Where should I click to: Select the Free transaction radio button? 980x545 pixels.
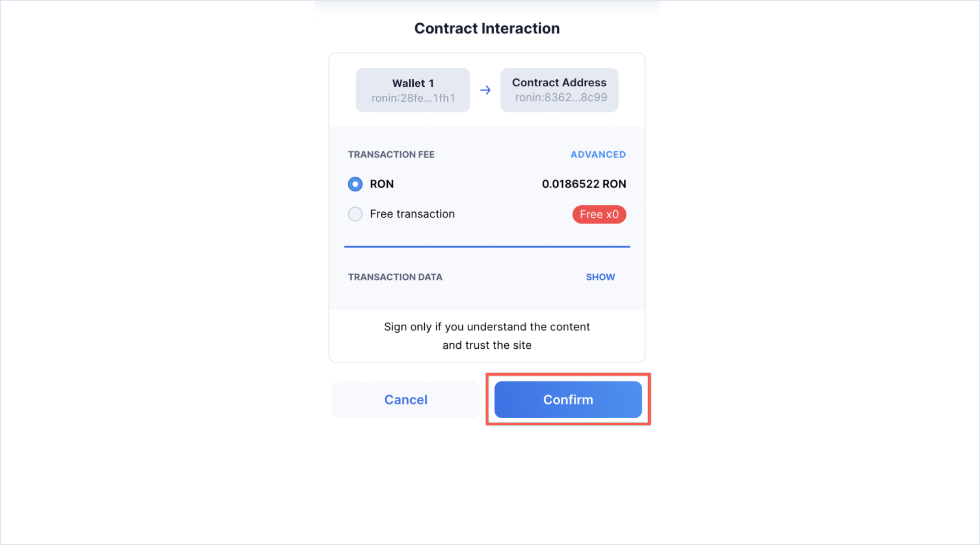pos(355,214)
